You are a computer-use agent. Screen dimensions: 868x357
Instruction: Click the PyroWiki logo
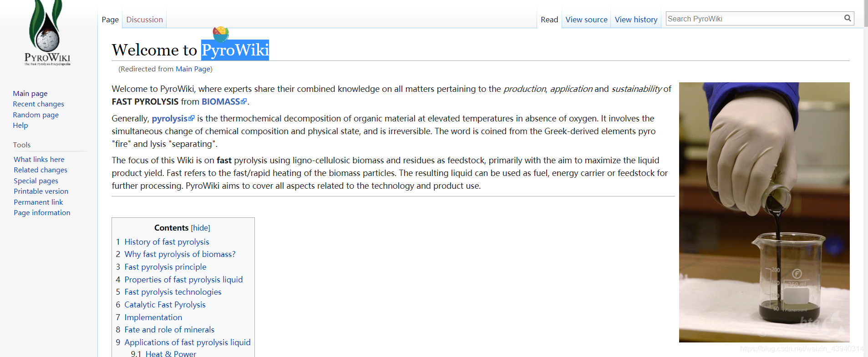point(47,33)
